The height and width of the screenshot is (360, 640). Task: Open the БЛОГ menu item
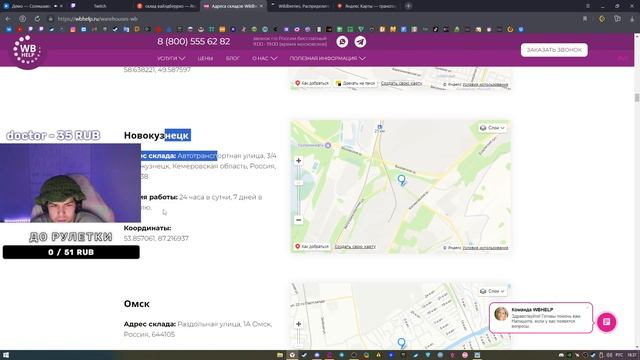pyautogui.click(x=233, y=58)
